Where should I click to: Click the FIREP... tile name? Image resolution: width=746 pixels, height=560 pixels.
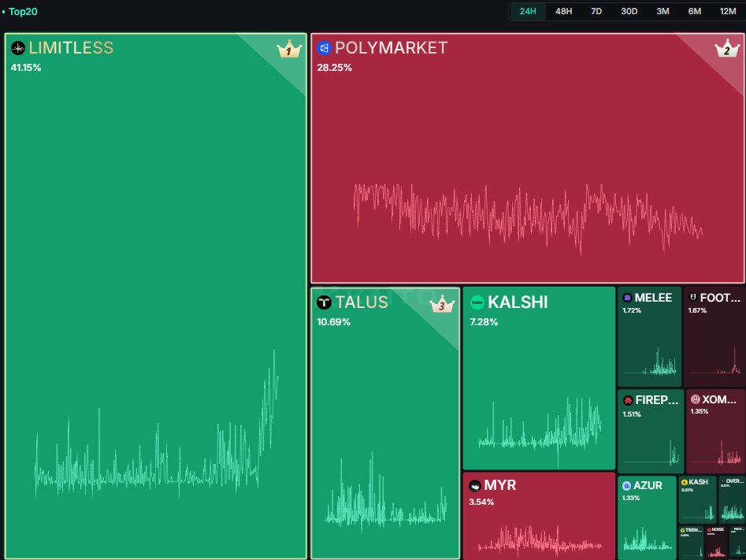click(657, 400)
